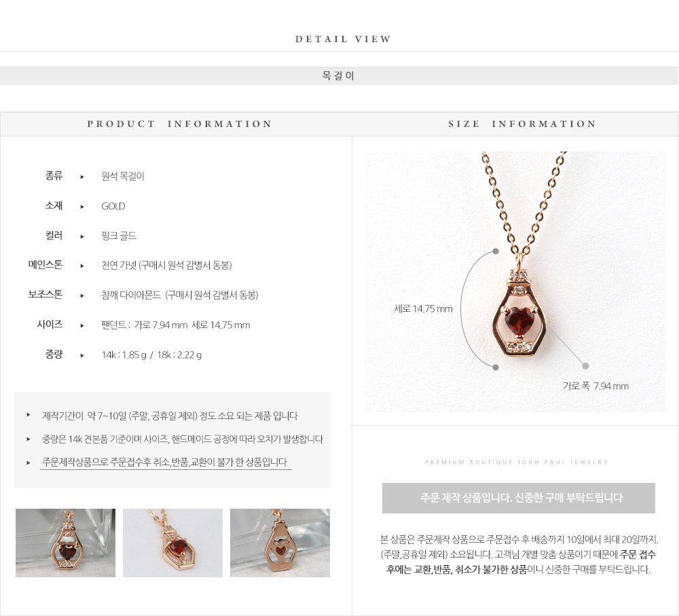Viewport: 679px width, 616px height.
Task: Open the middle thumbnail with angled pendant
Action: click(x=172, y=543)
